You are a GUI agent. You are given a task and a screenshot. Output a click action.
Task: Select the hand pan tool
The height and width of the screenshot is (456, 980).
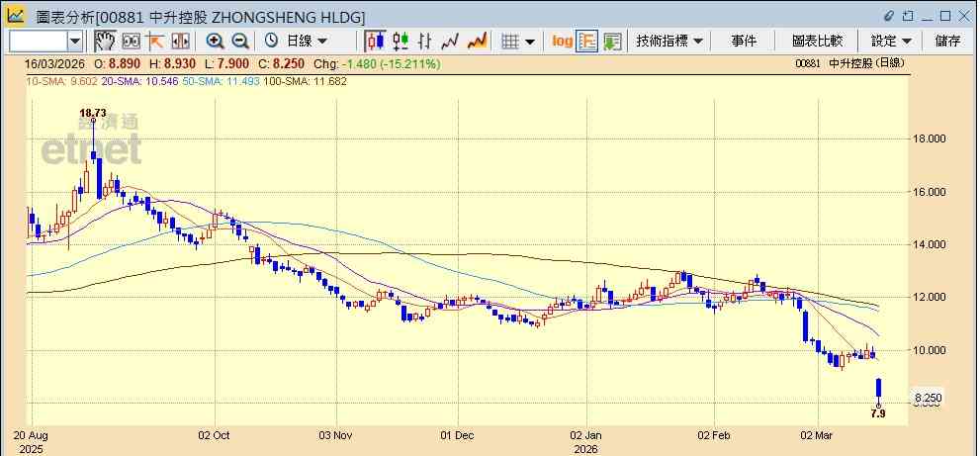click(x=105, y=42)
